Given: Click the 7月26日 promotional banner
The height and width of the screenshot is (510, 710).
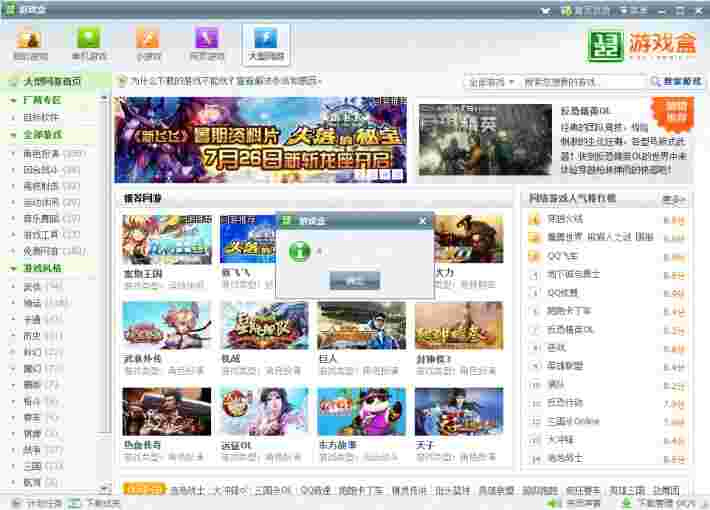Looking at the screenshot, I should pyautogui.click(x=261, y=140).
